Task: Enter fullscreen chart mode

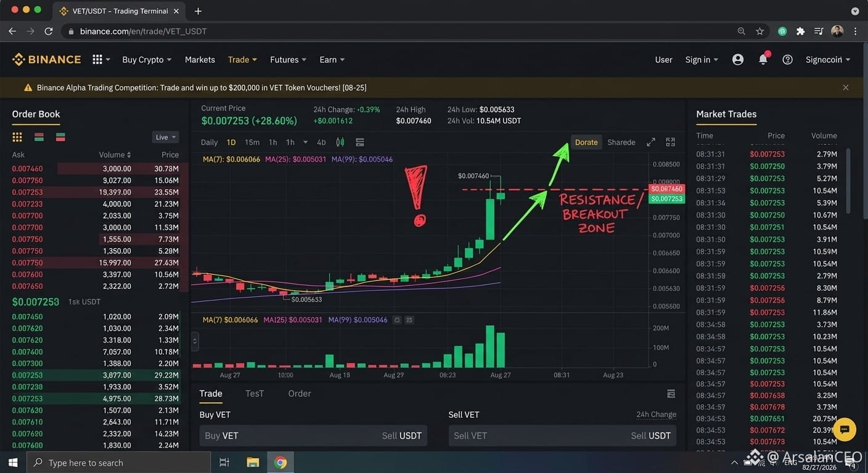Action: (x=671, y=142)
